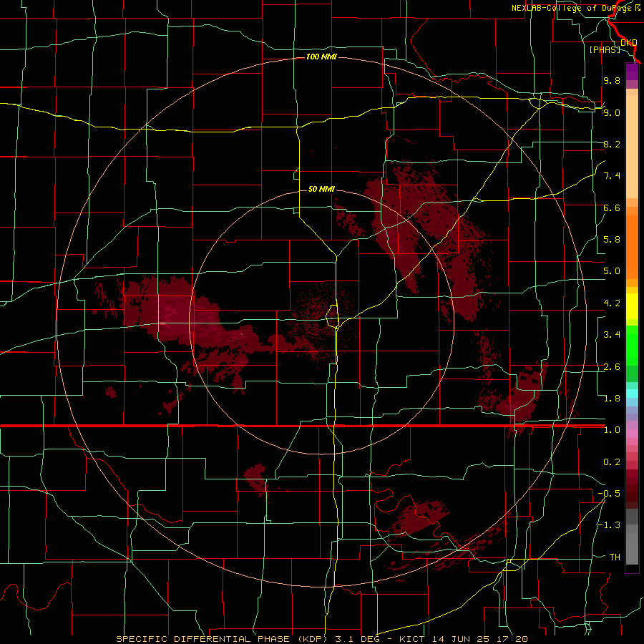Pick the light peach swatch on color bar
Screen dimensions: 644x644
click(x=632, y=148)
